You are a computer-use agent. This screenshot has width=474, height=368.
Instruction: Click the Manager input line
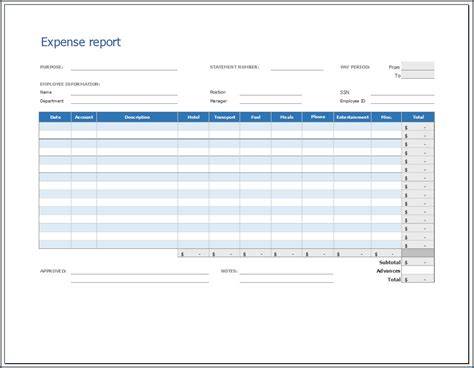click(x=271, y=101)
